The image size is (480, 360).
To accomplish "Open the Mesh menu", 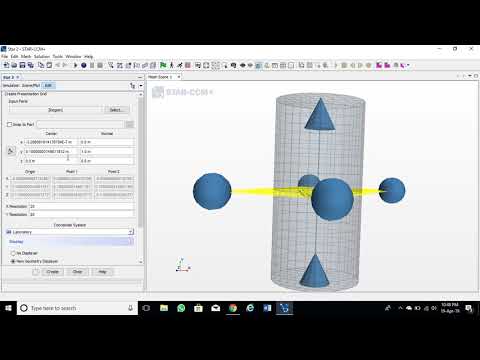I will click(26, 57).
